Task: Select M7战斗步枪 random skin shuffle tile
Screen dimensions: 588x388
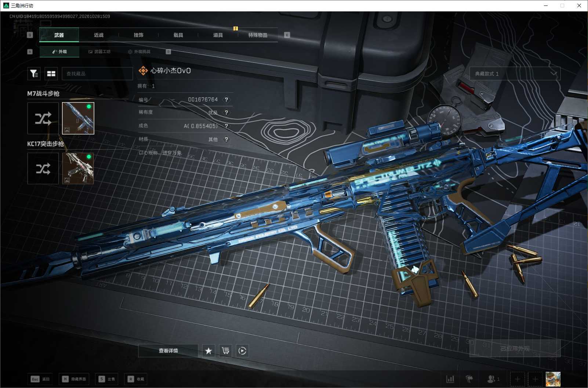Action: point(43,118)
